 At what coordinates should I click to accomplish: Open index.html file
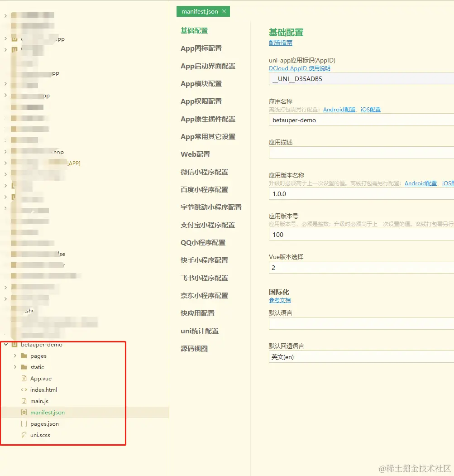[x=43, y=389]
